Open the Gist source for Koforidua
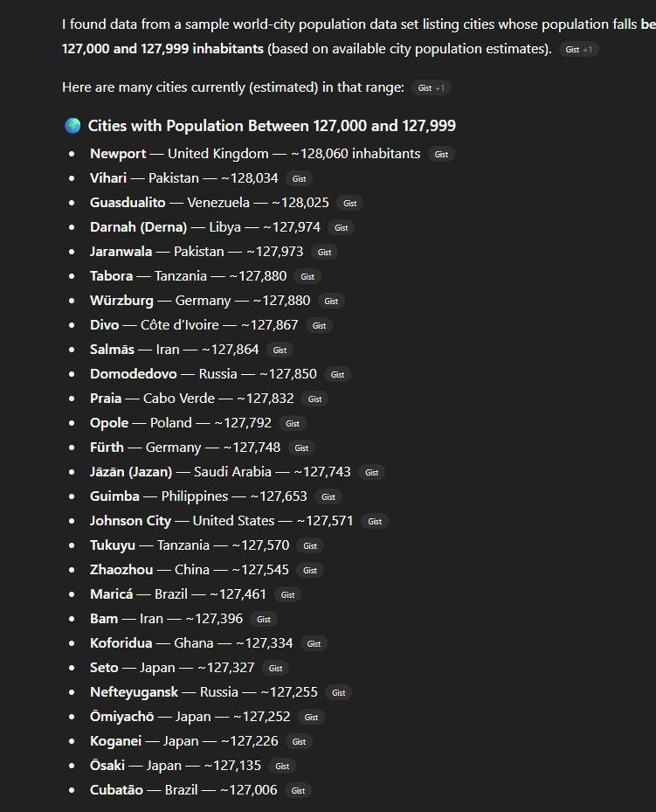 (314, 643)
